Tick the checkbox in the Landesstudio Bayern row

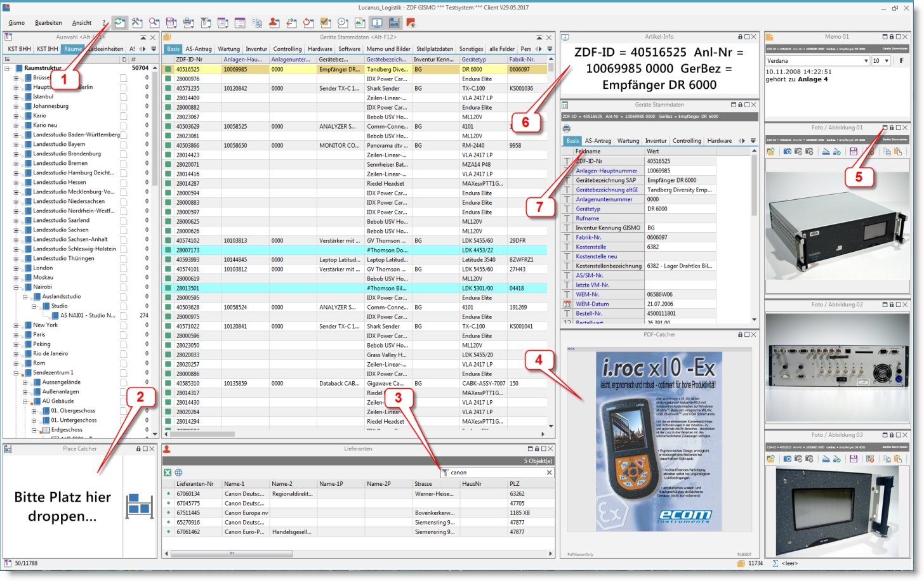pyautogui.click(x=124, y=145)
